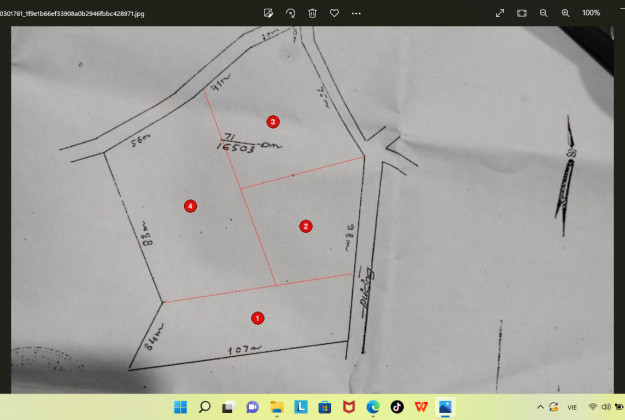
Task: Open Task View on the taskbar
Action: [x=229, y=407]
